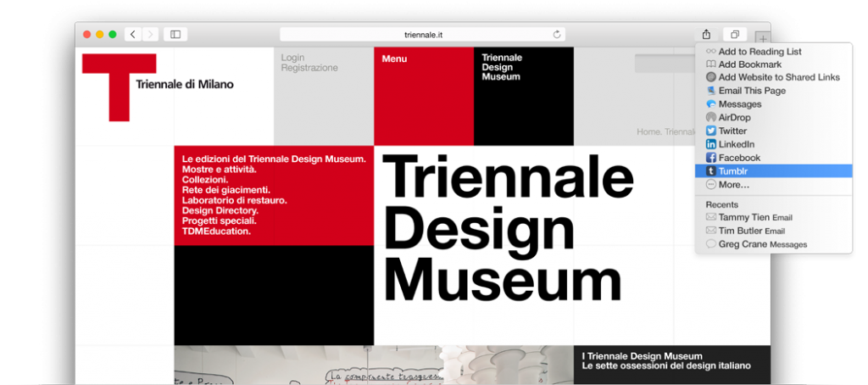Open a new tab with the plus button
This screenshot has width=868, height=385.
tap(763, 39)
